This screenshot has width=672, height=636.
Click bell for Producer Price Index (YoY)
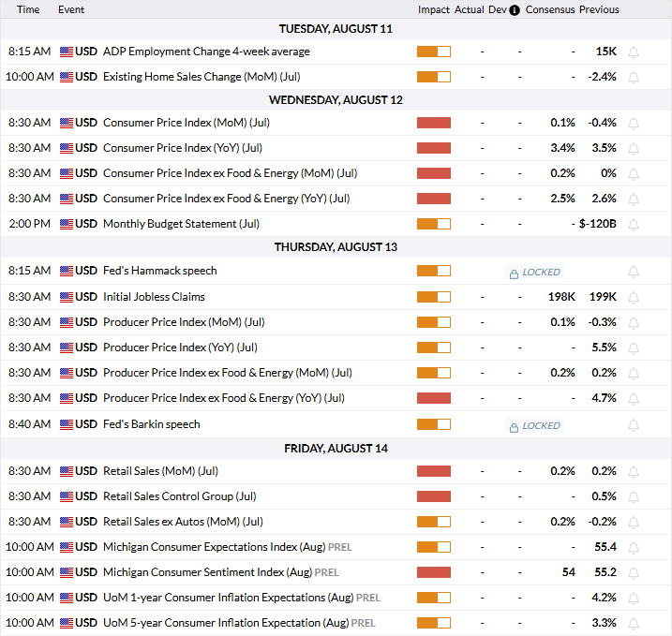click(x=634, y=348)
